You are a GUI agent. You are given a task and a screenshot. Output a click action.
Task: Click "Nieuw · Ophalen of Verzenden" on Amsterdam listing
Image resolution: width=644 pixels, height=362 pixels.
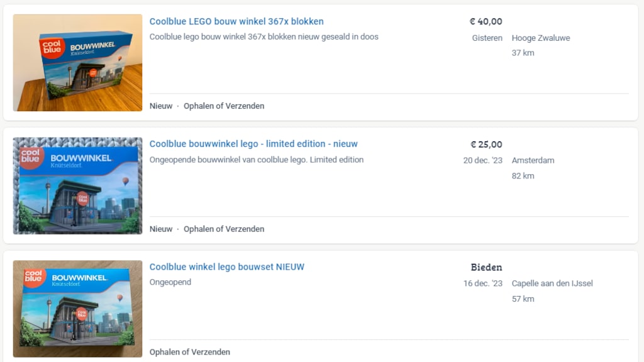[207, 229]
